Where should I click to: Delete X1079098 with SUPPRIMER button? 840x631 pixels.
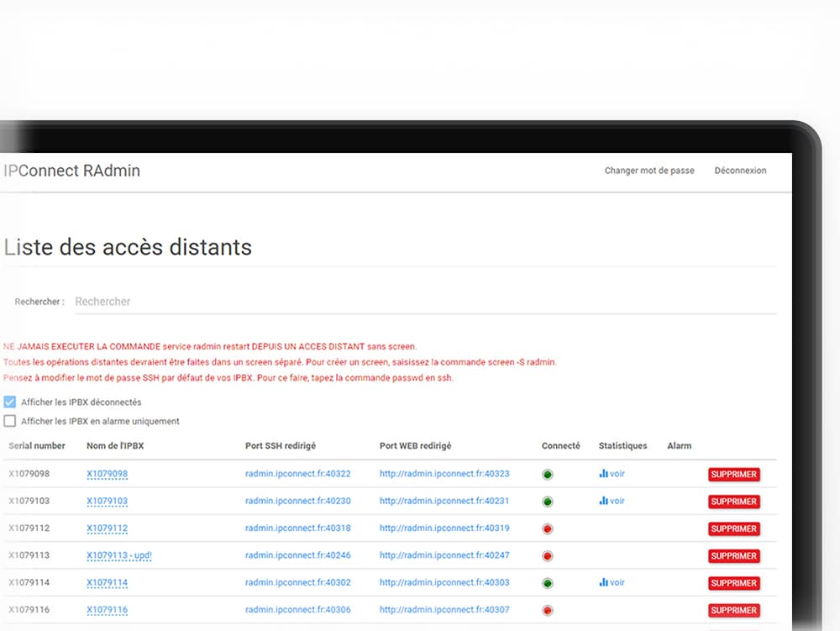734,475
